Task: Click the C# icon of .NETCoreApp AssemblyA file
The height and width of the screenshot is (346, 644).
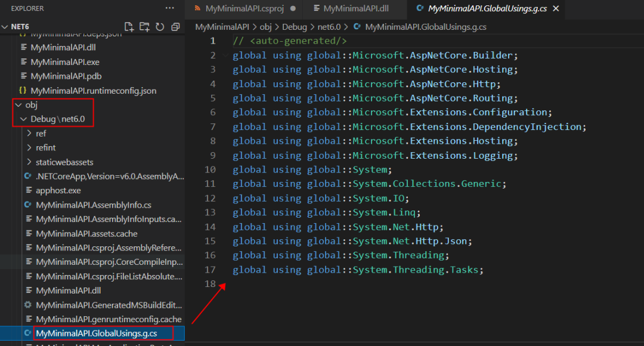Action: pos(28,177)
